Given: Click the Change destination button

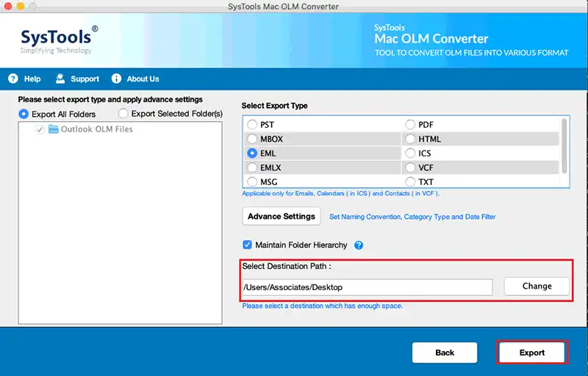Looking at the screenshot, I should 537,286.
